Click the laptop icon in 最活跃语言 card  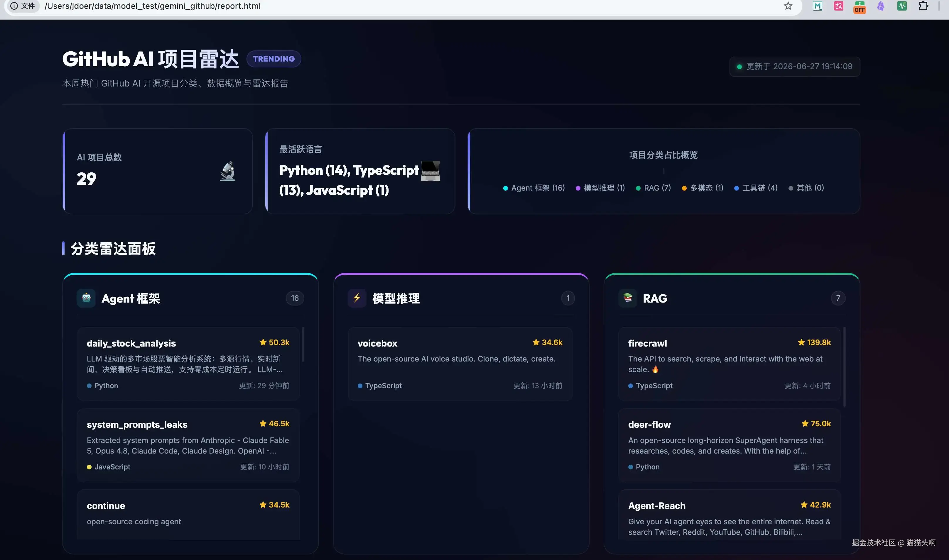point(430,171)
